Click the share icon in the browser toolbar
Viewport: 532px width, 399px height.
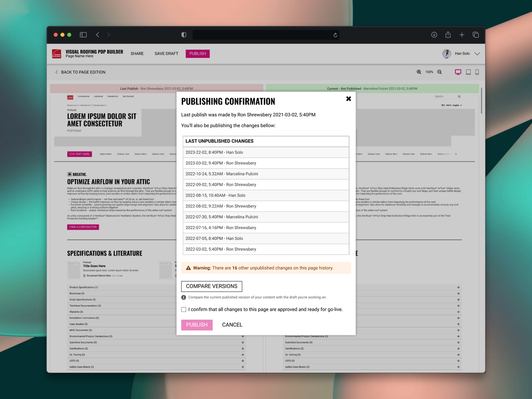tap(448, 35)
